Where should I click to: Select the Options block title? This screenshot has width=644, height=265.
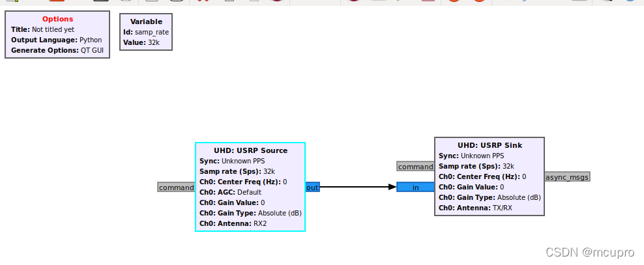point(57,19)
